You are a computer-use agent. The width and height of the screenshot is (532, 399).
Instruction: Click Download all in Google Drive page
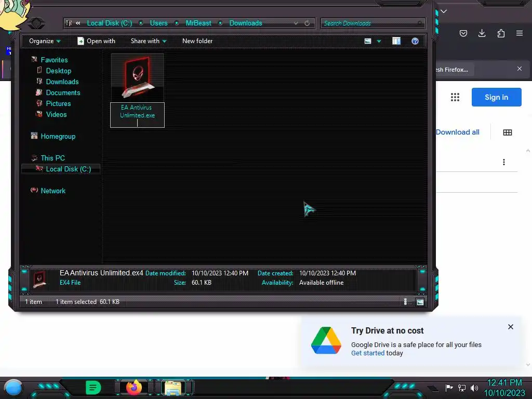(x=457, y=132)
